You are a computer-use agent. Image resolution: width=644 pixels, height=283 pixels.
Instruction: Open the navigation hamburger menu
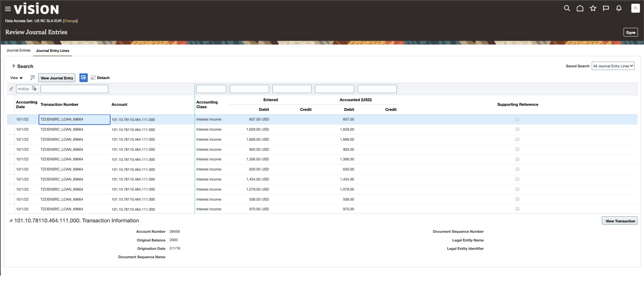[x=8, y=8]
